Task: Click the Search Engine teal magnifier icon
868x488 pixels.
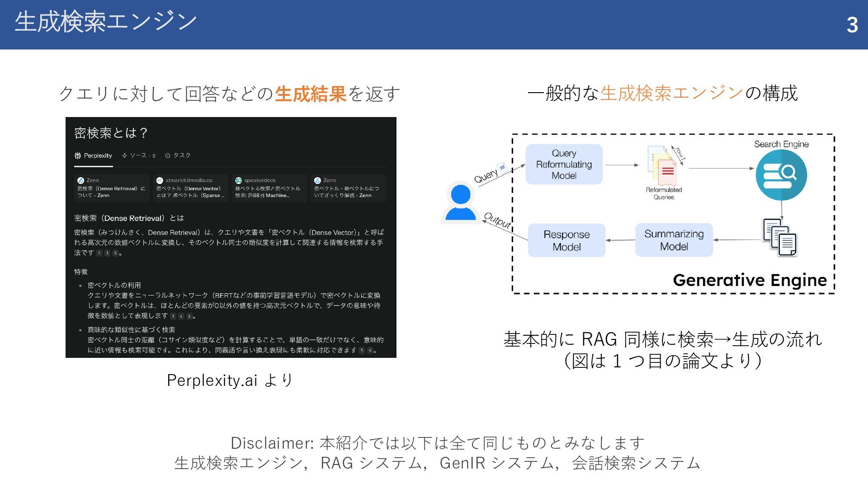Action: coord(781,175)
